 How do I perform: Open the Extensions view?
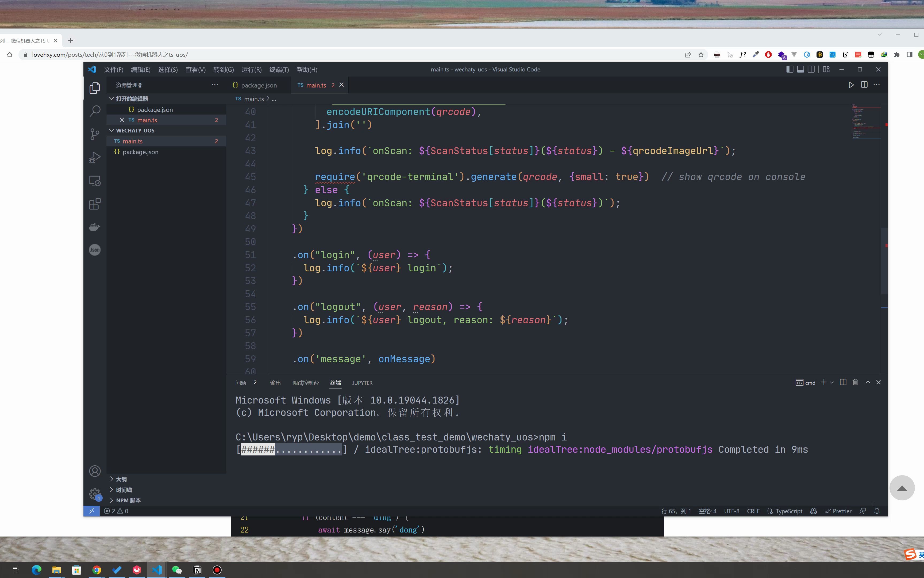pos(95,204)
